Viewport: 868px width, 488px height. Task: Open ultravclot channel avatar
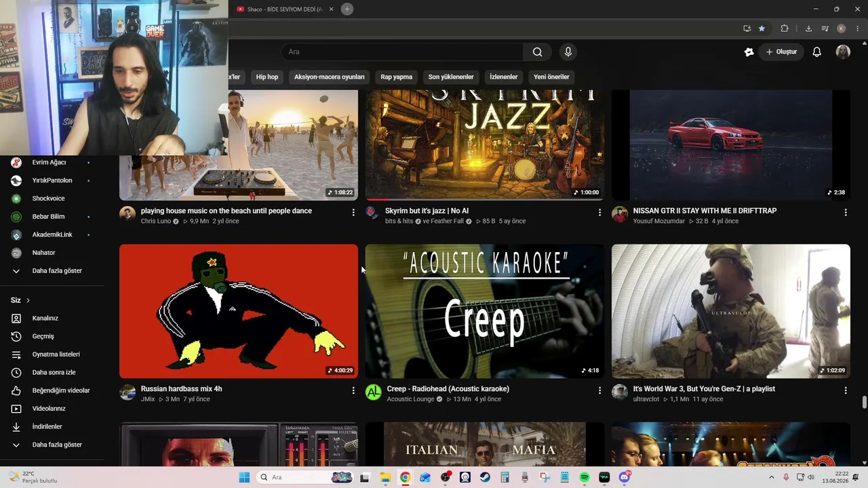[620, 392]
